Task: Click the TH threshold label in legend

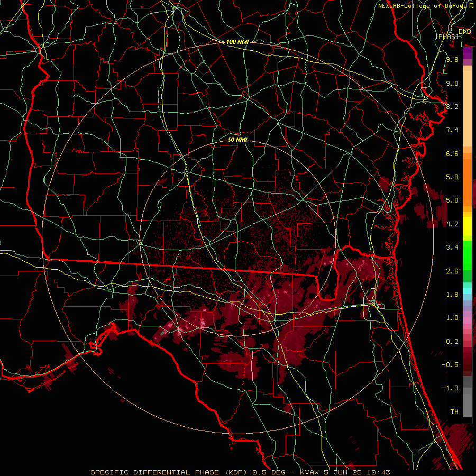Action: tap(454, 412)
